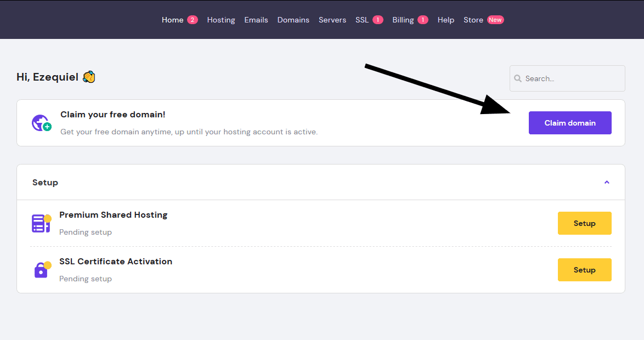The image size is (644, 340).
Task: Open the Domains menu item
Action: pyautogui.click(x=293, y=20)
